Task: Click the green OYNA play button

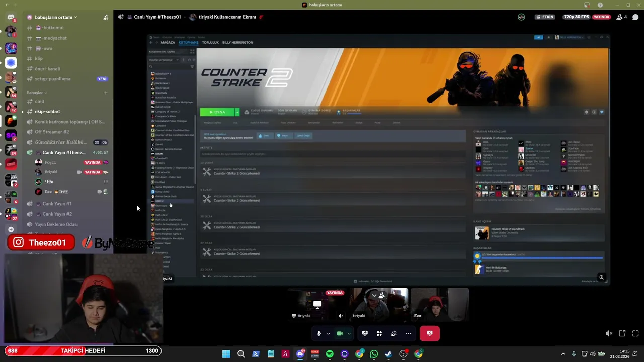Action: click(x=217, y=112)
